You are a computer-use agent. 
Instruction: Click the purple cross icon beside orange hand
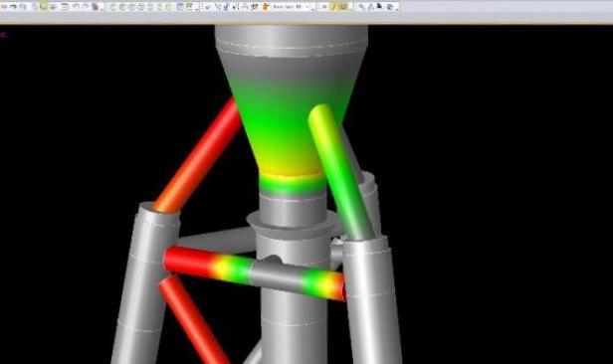pyautogui.click(x=255, y=6)
